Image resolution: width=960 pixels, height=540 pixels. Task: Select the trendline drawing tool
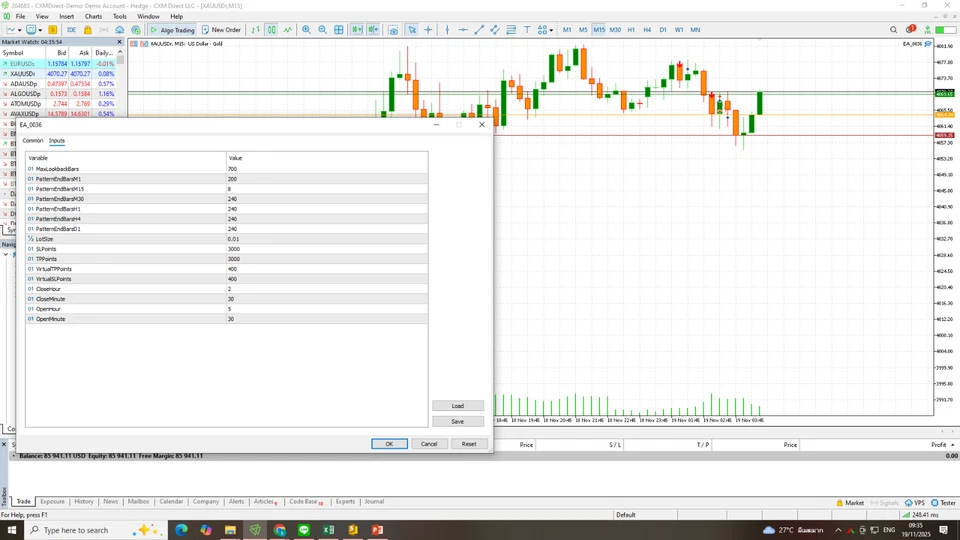tap(479, 29)
